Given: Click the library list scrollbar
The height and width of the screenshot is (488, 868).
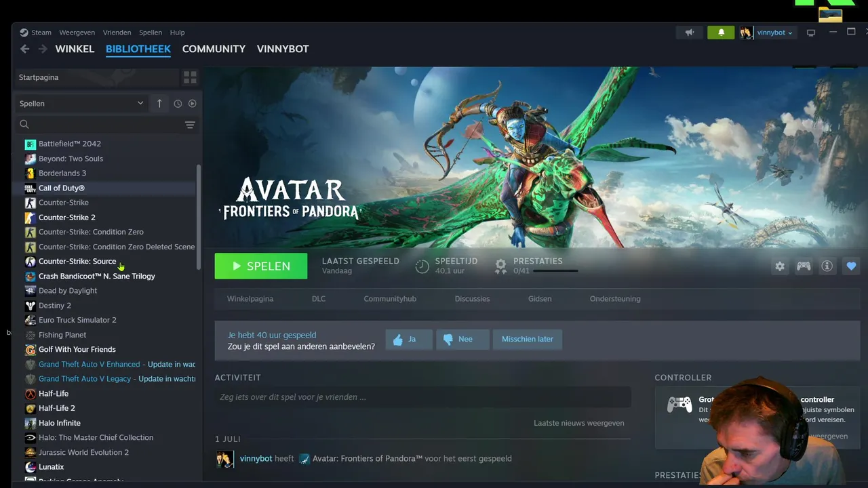Looking at the screenshot, I should pos(199,217).
